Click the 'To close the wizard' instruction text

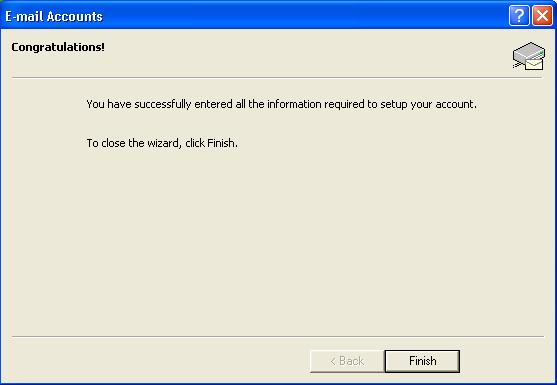(x=162, y=143)
